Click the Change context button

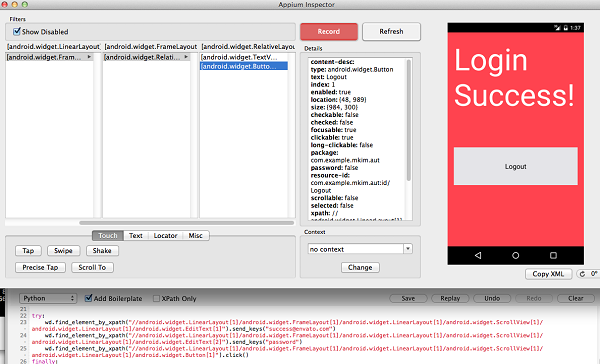360,267
